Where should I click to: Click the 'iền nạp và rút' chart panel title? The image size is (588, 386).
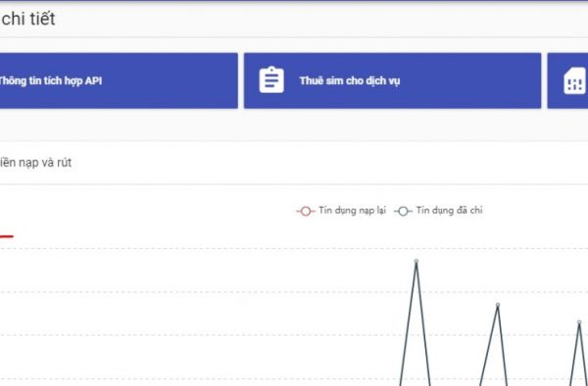coord(35,163)
